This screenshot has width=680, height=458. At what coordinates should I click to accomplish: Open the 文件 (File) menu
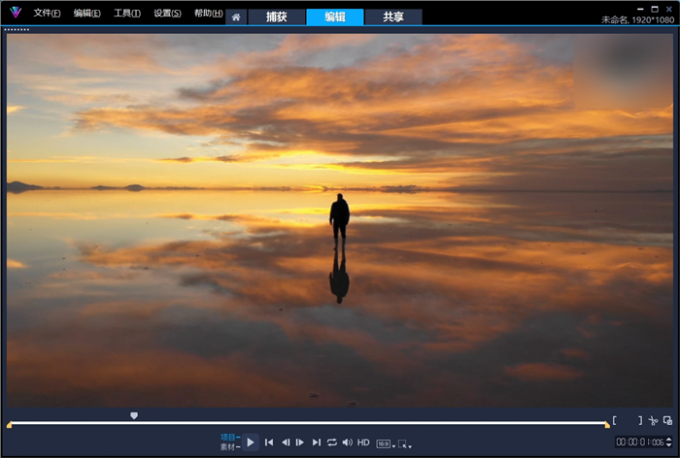tap(47, 14)
